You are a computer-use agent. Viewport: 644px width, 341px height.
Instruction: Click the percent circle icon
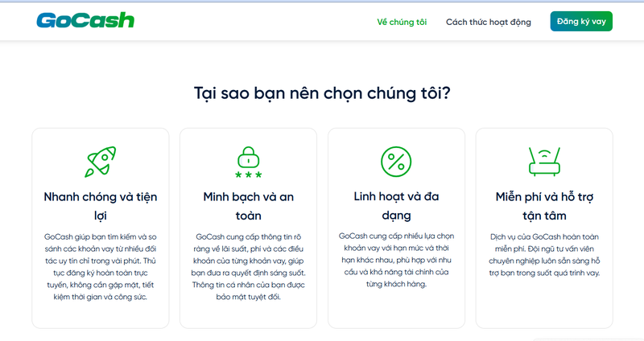click(x=396, y=162)
